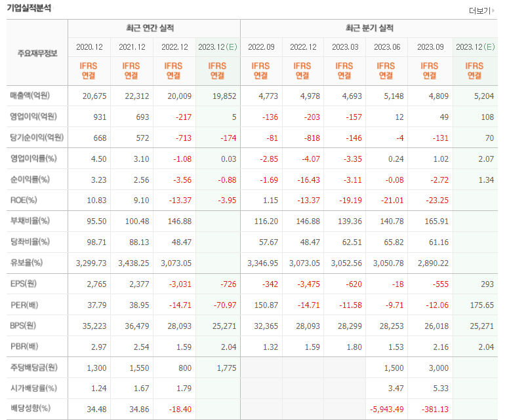Click annual column header 2021.12
Viewport: 507px width, 420px height.
click(x=132, y=47)
